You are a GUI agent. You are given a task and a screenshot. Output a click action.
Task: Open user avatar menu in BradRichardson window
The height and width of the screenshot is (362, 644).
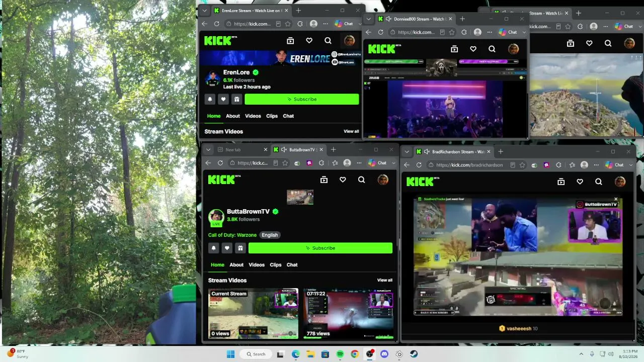[620, 182]
